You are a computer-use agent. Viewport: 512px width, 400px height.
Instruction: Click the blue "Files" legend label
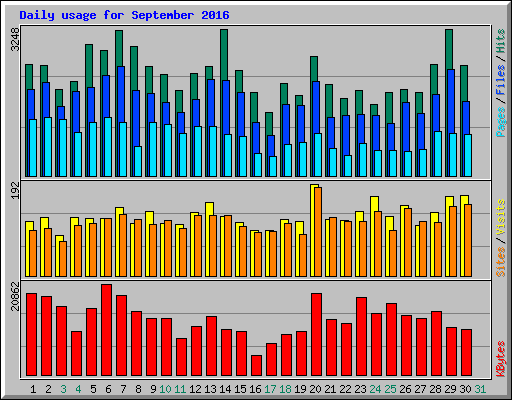click(x=500, y=80)
